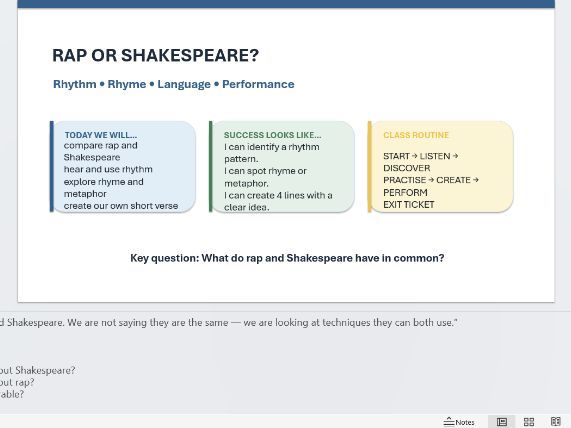Click the 'hear and use rhythm' line
The width and height of the screenshot is (571, 428).
tap(108, 169)
